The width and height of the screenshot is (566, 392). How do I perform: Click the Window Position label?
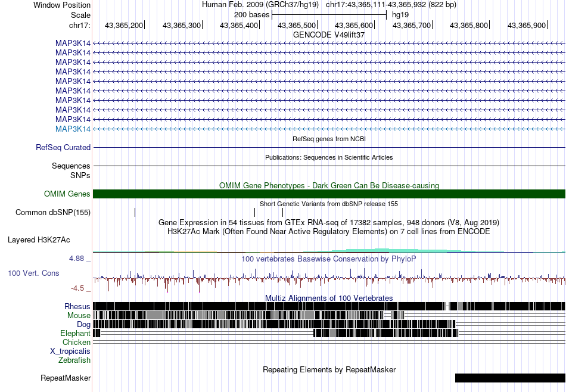62,5
